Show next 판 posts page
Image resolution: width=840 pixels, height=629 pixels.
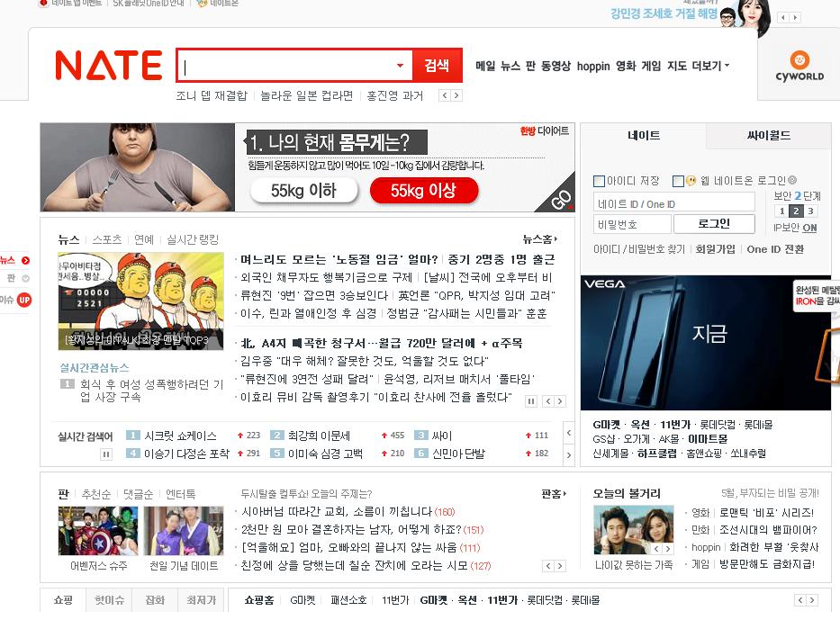tap(560, 566)
